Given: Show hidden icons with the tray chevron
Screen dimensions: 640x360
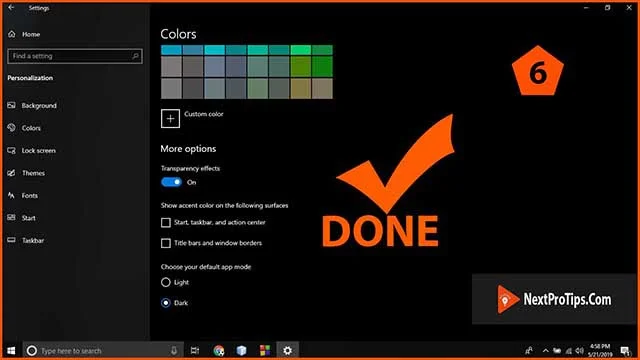Looking at the screenshot, I should click(x=546, y=351).
